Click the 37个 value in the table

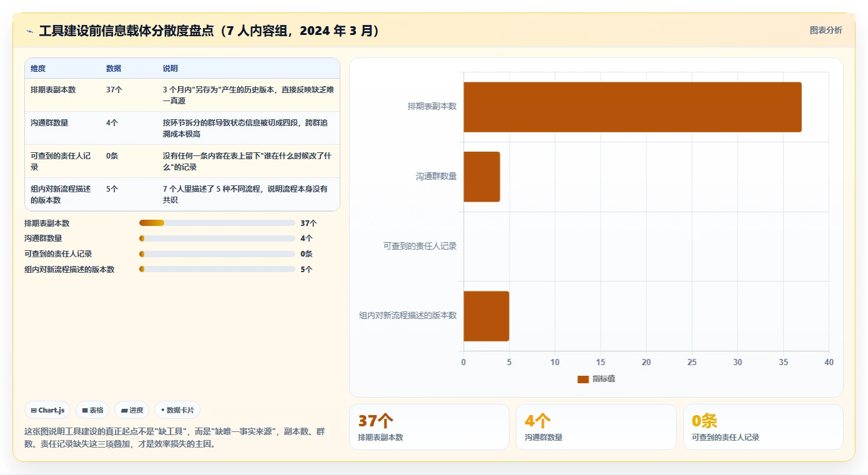pyautogui.click(x=114, y=90)
